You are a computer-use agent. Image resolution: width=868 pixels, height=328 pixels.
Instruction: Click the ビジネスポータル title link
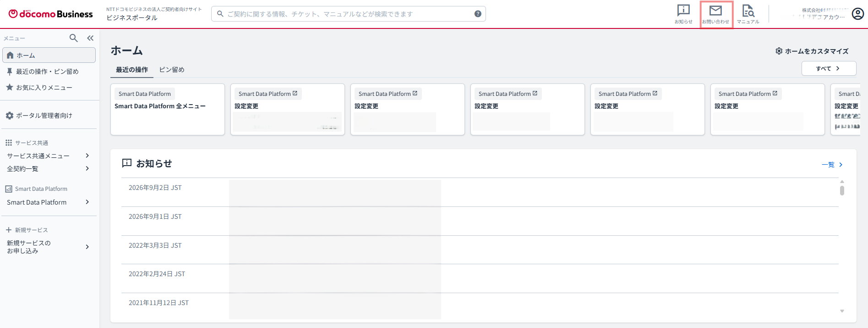(x=132, y=17)
